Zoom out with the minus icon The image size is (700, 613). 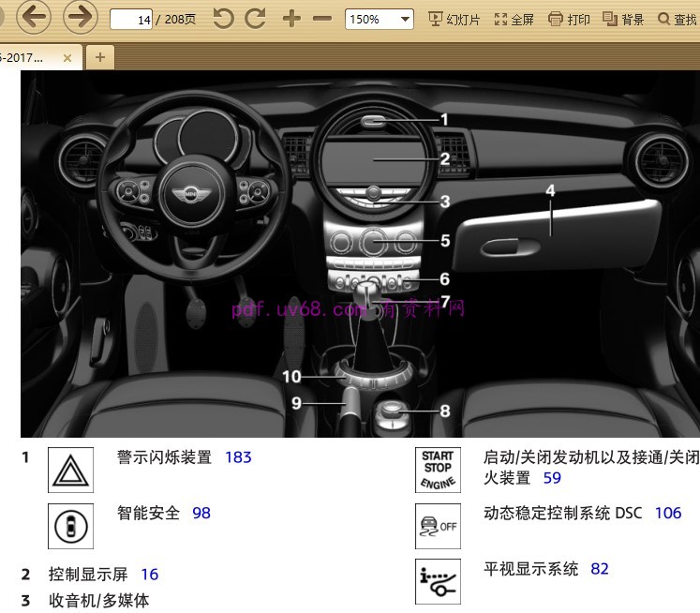coord(322,19)
